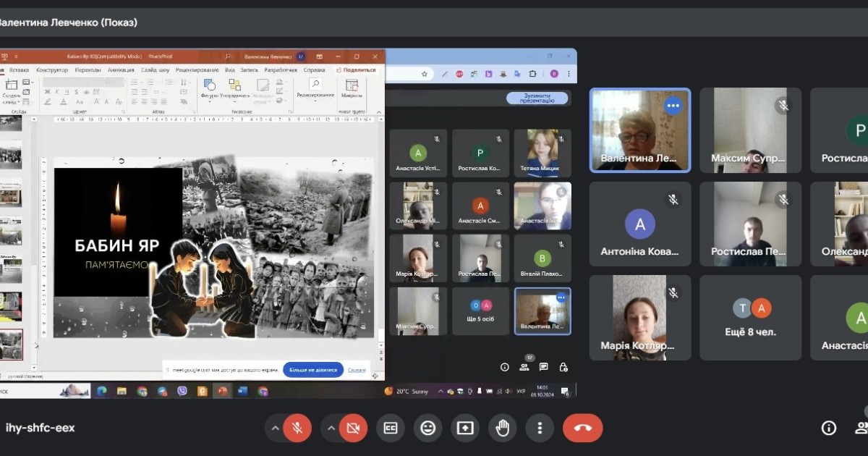Select the last slide thumbnail highlighted in red

point(11,345)
